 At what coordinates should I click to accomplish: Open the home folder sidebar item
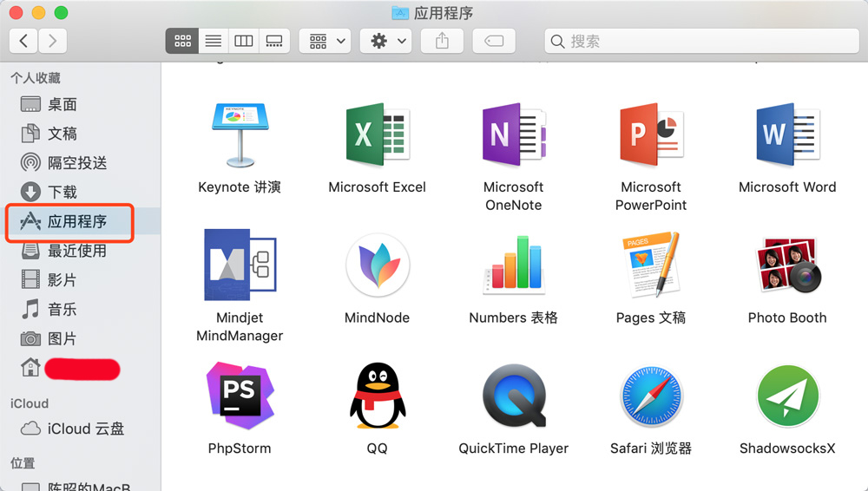(80, 368)
